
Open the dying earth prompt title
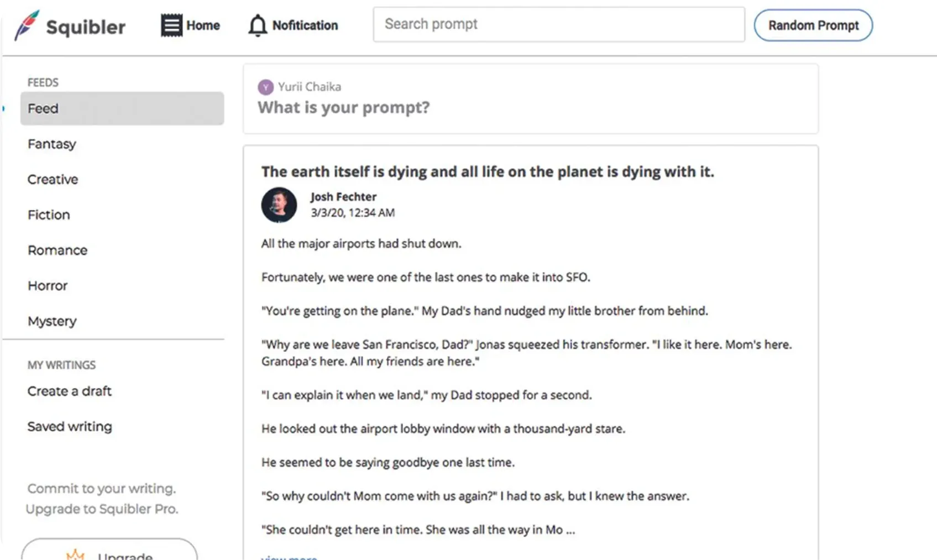point(488,172)
